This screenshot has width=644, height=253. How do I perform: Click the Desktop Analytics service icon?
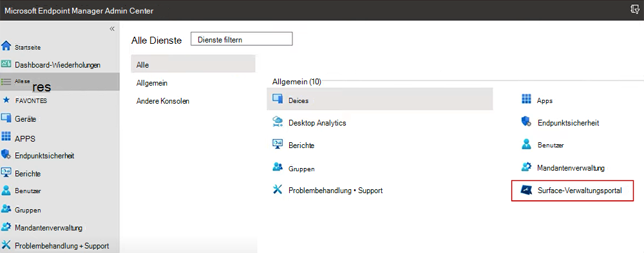point(278,122)
